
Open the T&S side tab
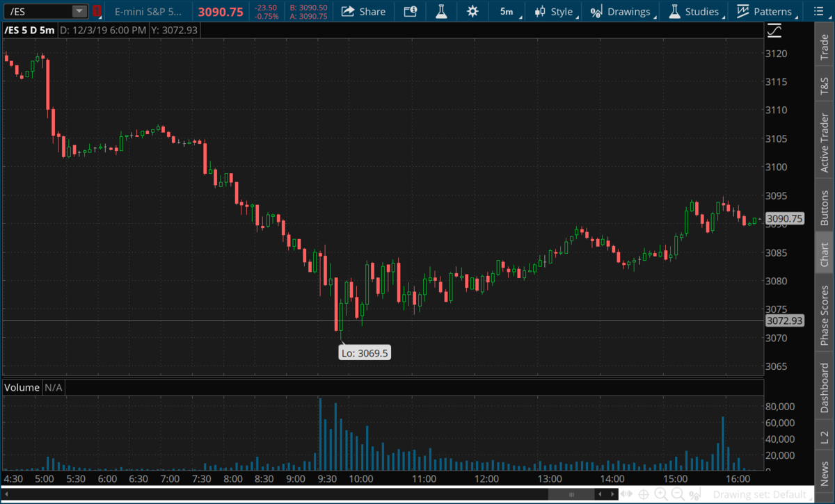(x=825, y=86)
